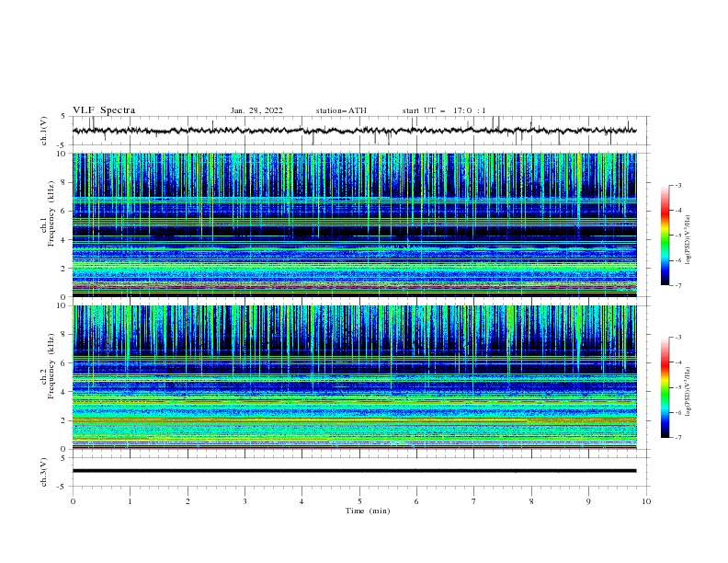
Task: Click the 'Time (min)' axis label
Action: [368, 511]
